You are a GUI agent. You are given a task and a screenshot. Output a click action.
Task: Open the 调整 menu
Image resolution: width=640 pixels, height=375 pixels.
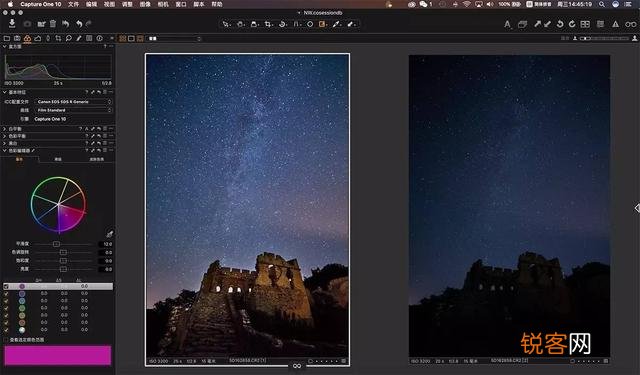[127, 4]
